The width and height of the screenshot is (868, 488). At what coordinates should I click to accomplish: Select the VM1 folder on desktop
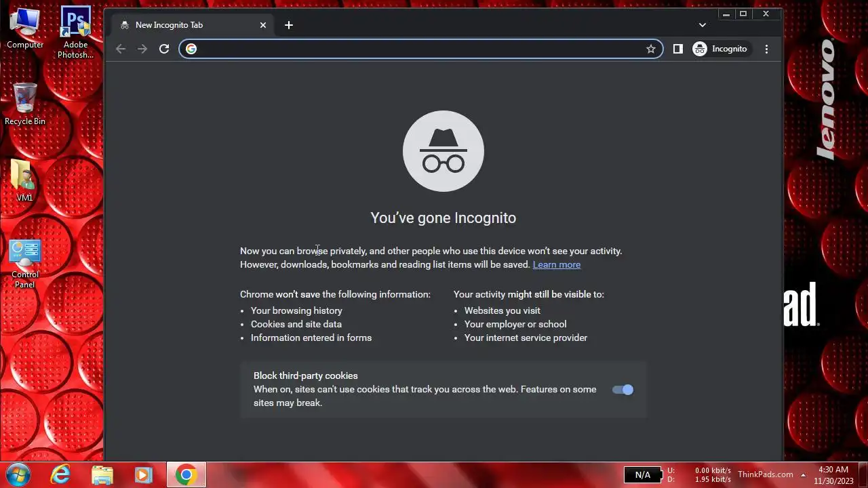(x=24, y=180)
